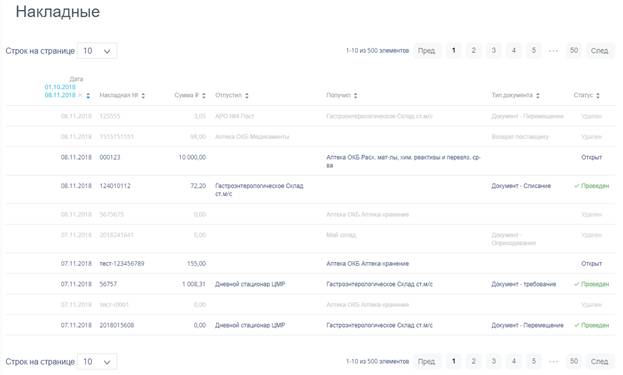This screenshot has width=623, height=375.
Task: Open top rows-per-page dropdown
Action: (x=97, y=51)
